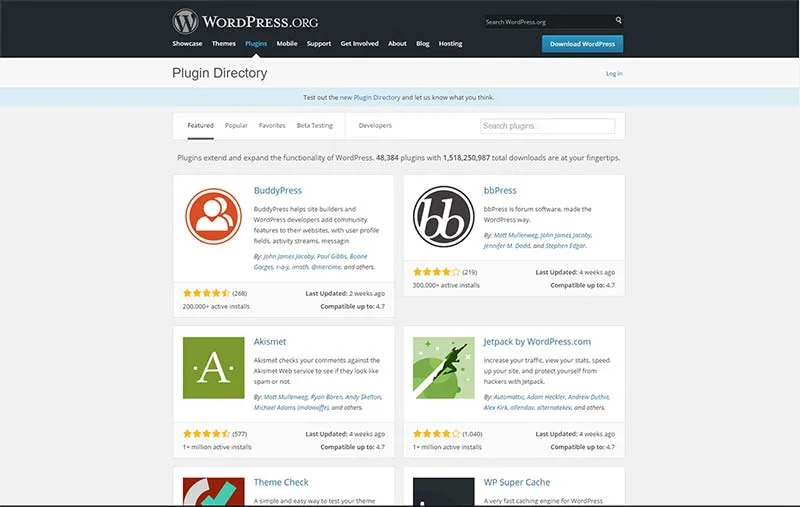The width and height of the screenshot is (800, 507).
Task: Focus the Search plugins input field
Action: [x=547, y=126]
